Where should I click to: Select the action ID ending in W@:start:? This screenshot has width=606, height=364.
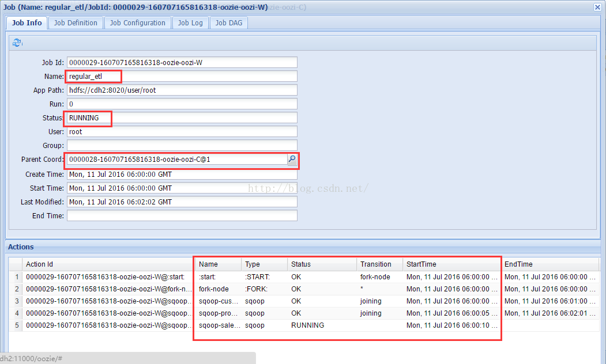pyautogui.click(x=105, y=277)
